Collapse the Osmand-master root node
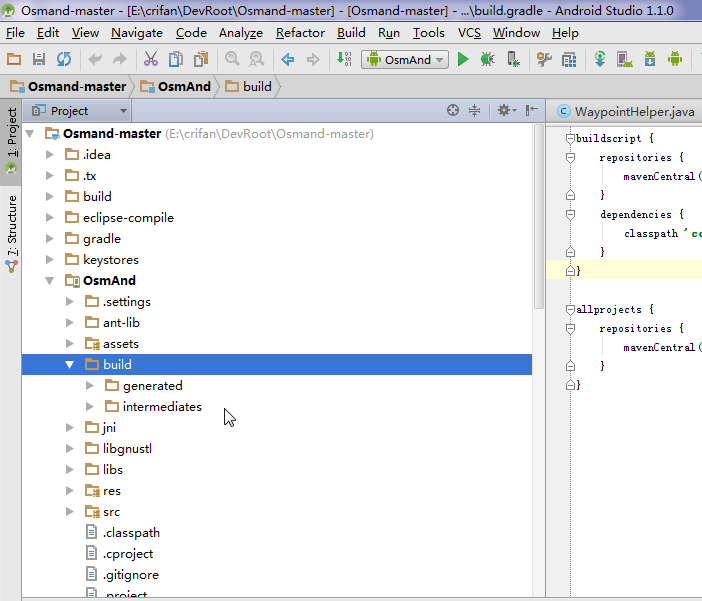The height and width of the screenshot is (601, 702). point(30,133)
